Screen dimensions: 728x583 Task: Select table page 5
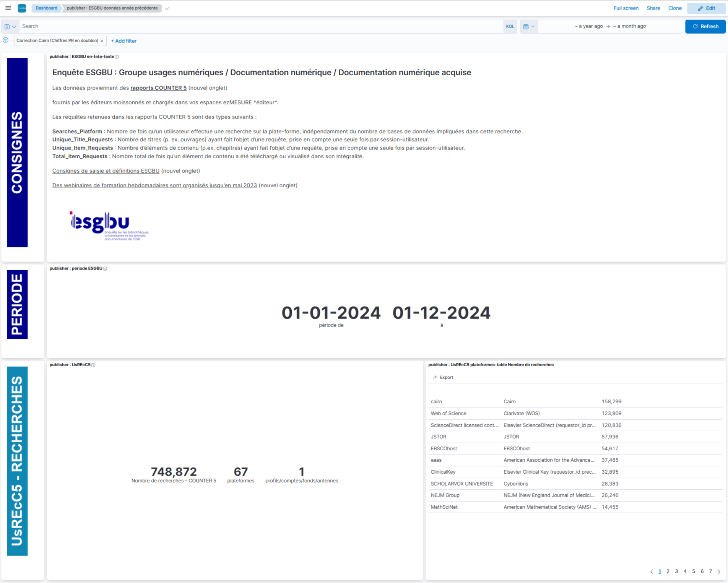[694, 572]
